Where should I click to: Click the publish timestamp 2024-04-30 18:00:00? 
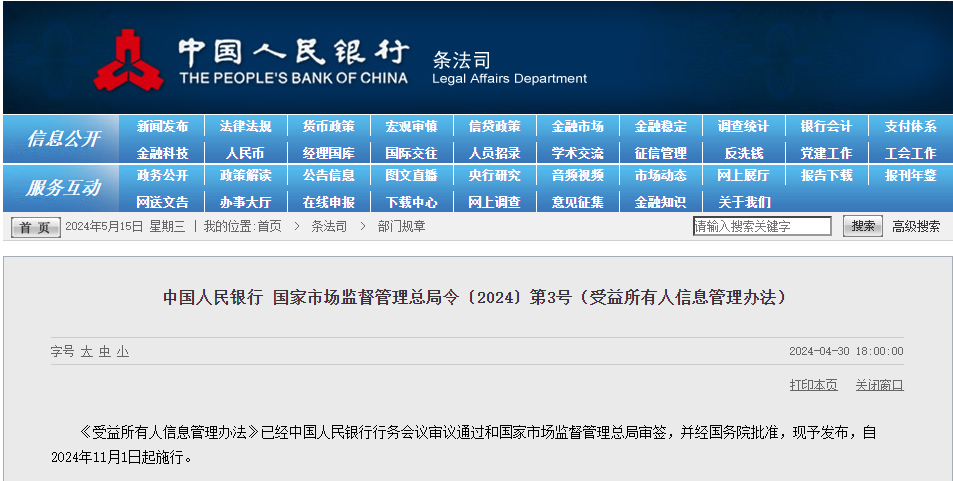[x=846, y=351]
